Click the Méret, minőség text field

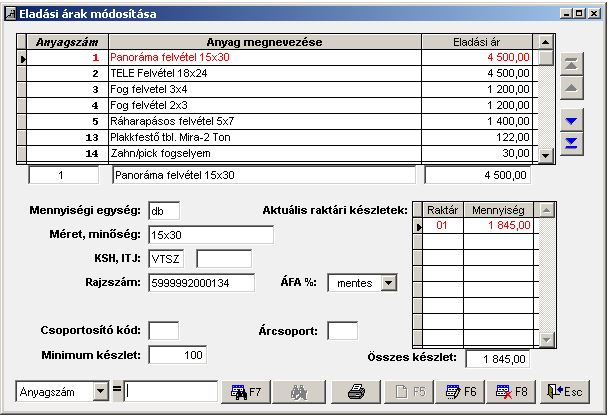(x=210, y=235)
